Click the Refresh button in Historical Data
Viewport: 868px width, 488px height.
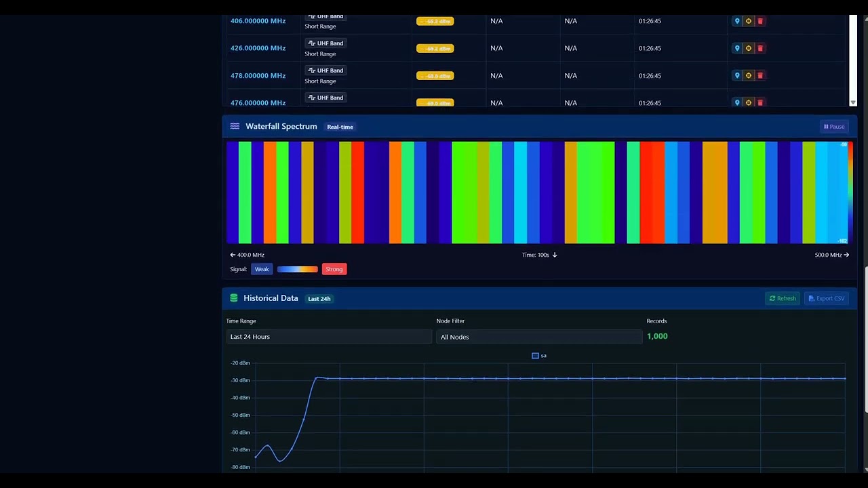(783, 298)
